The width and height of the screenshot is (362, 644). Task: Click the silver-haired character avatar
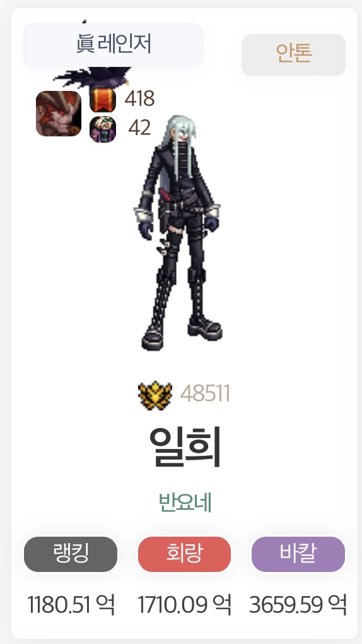pyautogui.click(x=178, y=232)
